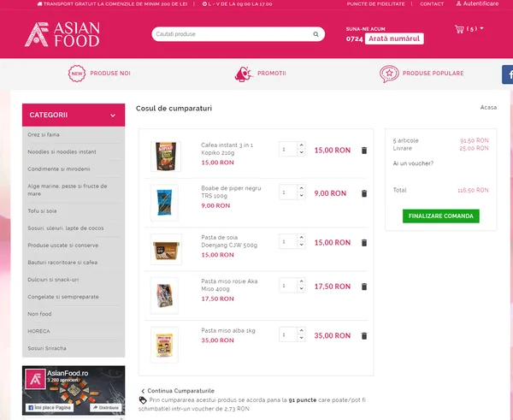Increase quantity of Cafea instant Kopiko
Image resolution: width=513 pixels, height=420 pixels.
pyautogui.click(x=301, y=145)
